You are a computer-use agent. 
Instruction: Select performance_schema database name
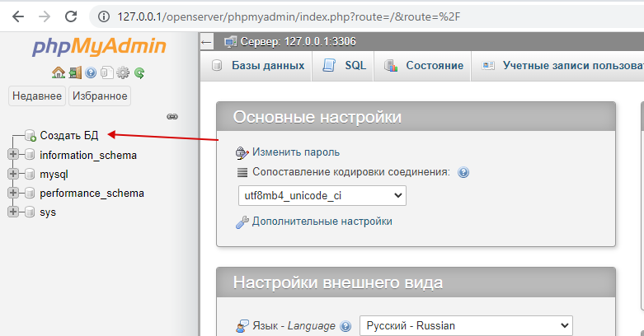[x=92, y=194]
